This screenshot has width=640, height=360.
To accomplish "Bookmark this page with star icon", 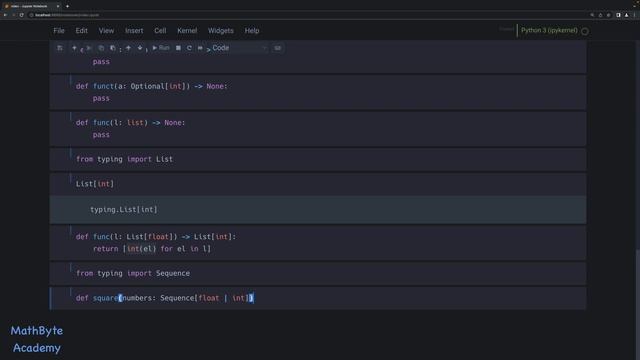I will pyautogui.click(x=609, y=15).
